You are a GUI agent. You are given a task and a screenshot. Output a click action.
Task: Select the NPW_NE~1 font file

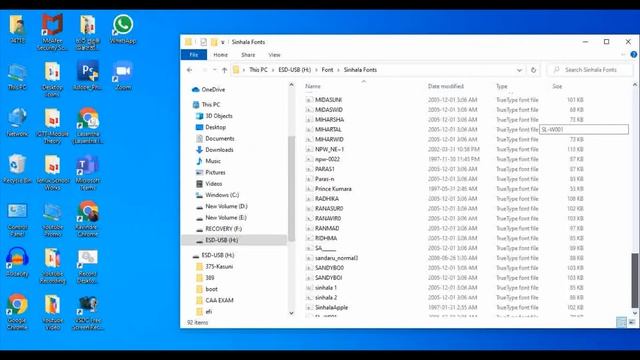pos(329,149)
